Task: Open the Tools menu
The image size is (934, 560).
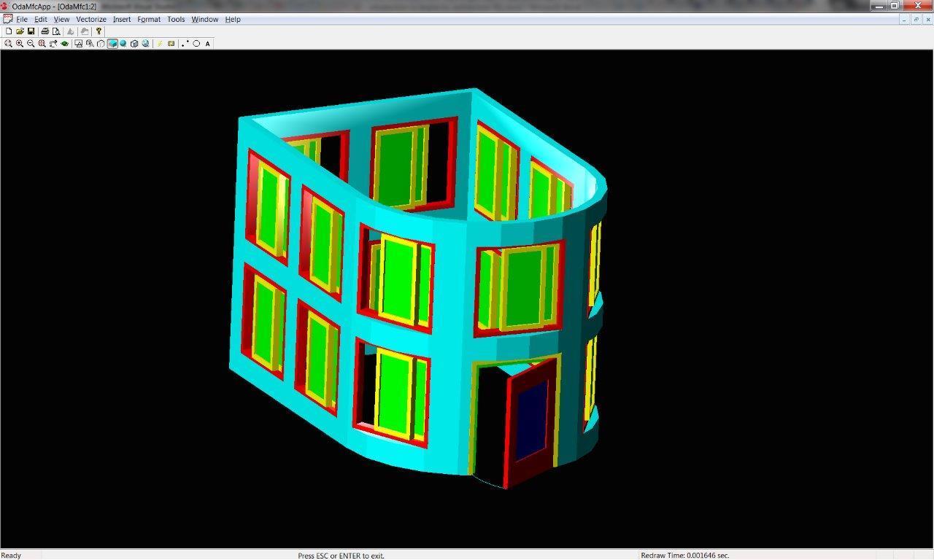Action: pos(176,20)
